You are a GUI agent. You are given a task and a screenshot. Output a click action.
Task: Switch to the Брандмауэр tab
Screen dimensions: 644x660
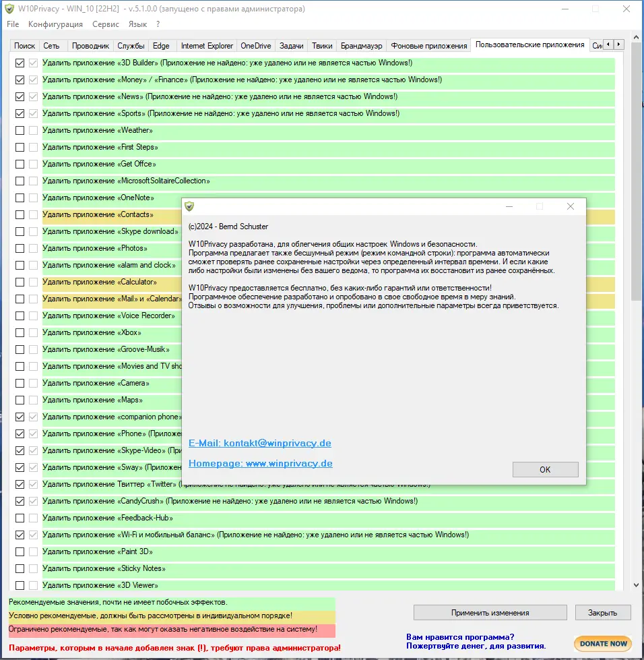point(361,46)
